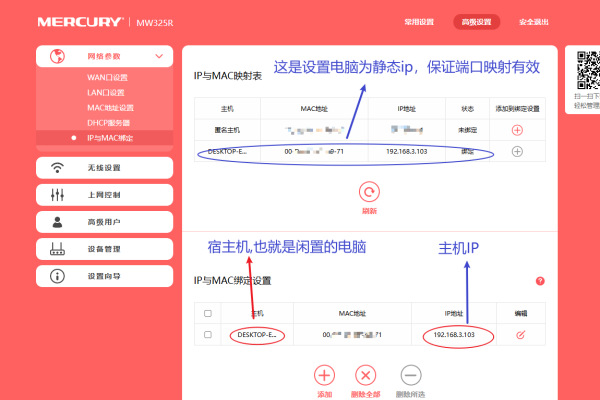Open 无线设置 section

[x=104, y=168]
